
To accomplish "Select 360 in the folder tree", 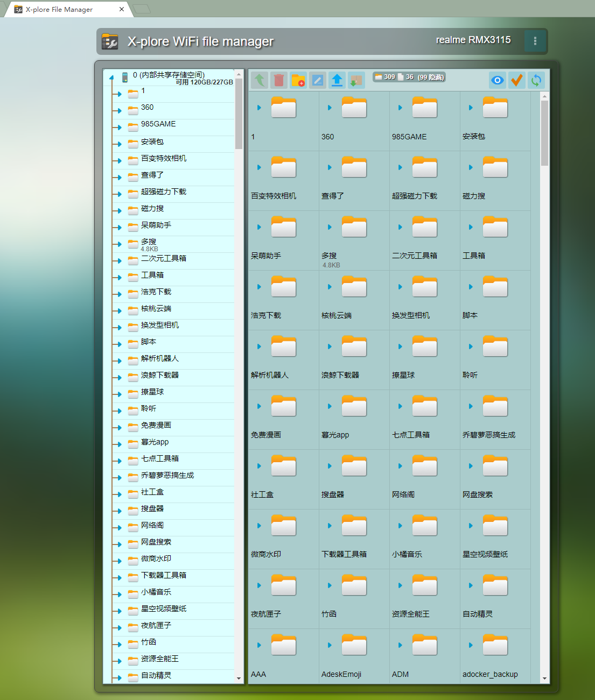I will 147,108.
